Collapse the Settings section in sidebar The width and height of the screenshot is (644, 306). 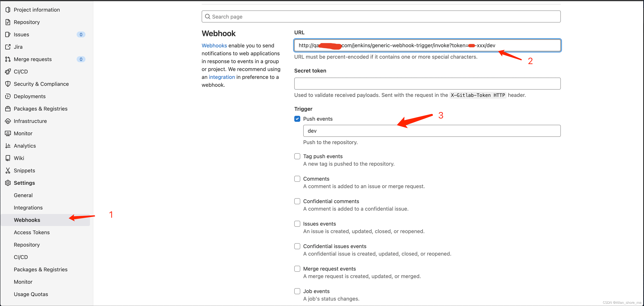[24, 183]
